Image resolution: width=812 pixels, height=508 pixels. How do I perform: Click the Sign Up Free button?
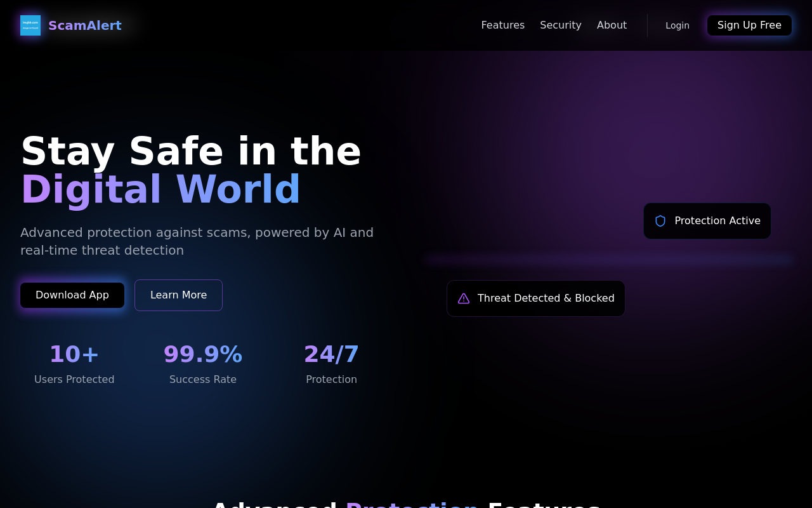click(749, 25)
